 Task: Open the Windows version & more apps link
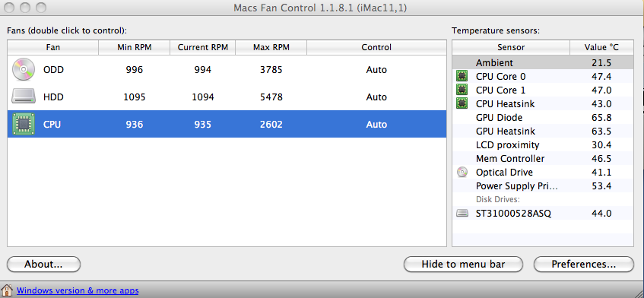pos(78,290)
